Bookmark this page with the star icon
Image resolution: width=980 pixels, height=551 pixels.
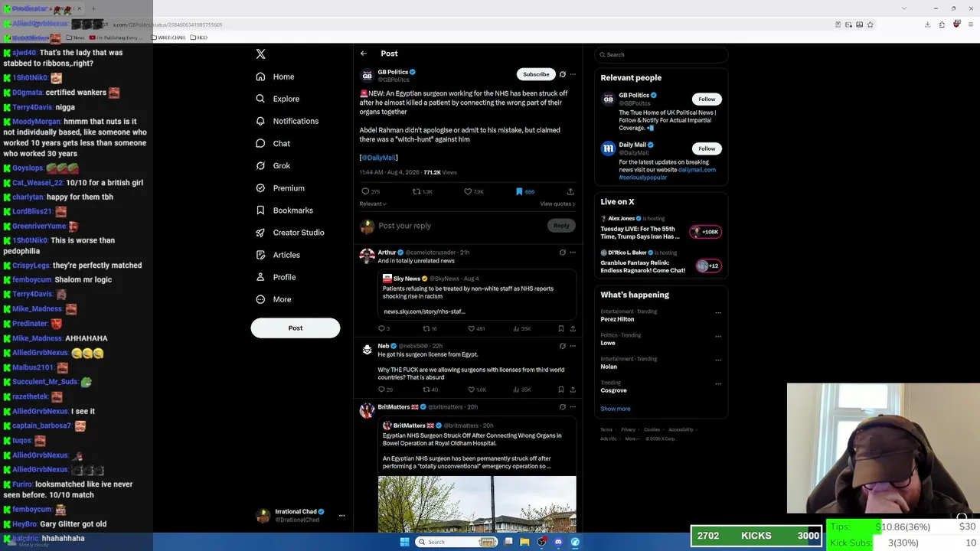[871, 24]
